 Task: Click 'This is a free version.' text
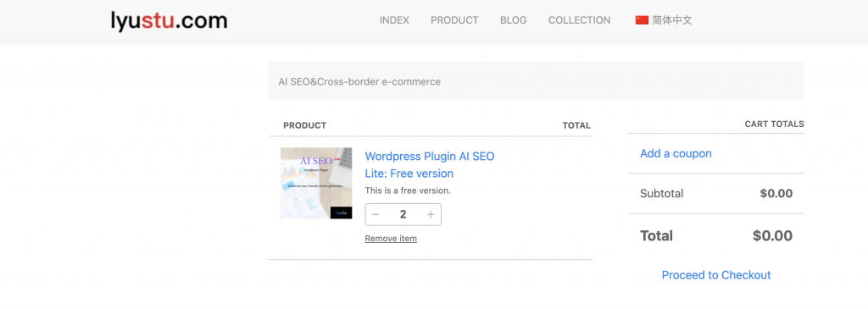point(408,190)
